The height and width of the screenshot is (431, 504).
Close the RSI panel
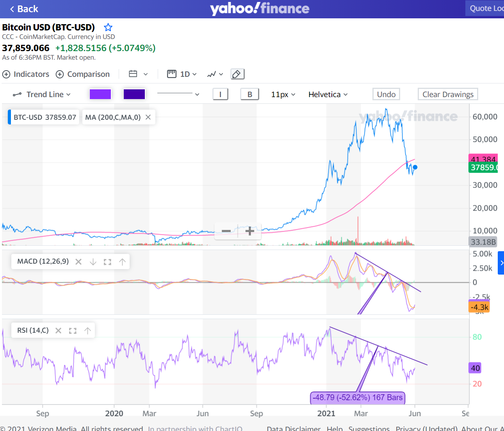click(59, 331)
